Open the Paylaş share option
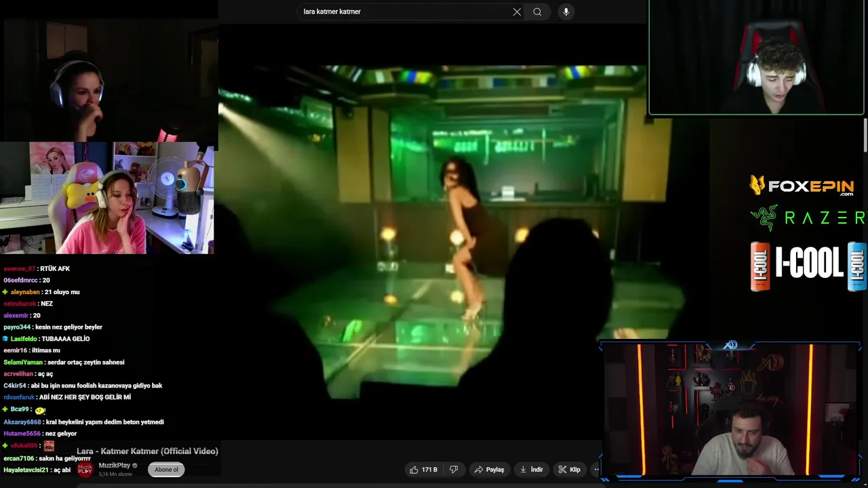Image resolution: width=868 pixels, height=488 pixels. pos(489,470)
